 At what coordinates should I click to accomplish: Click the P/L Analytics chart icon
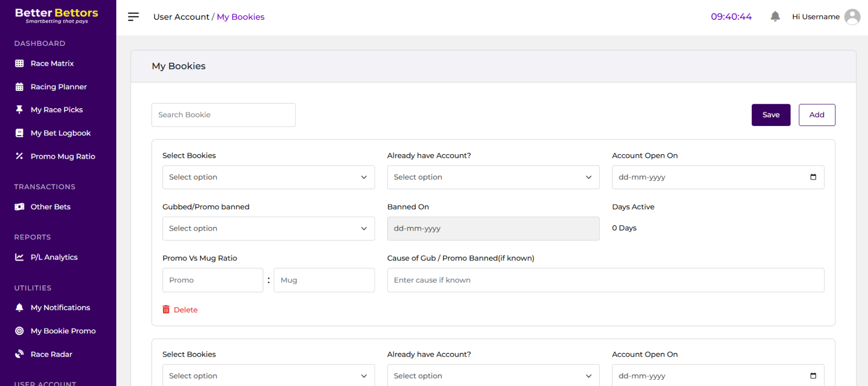(x=19, y=257)
